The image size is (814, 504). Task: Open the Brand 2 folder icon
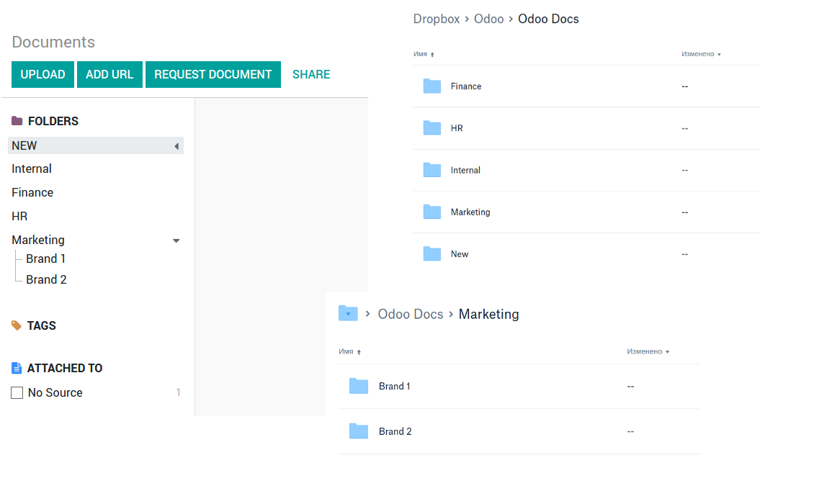[x=358, y=432]
